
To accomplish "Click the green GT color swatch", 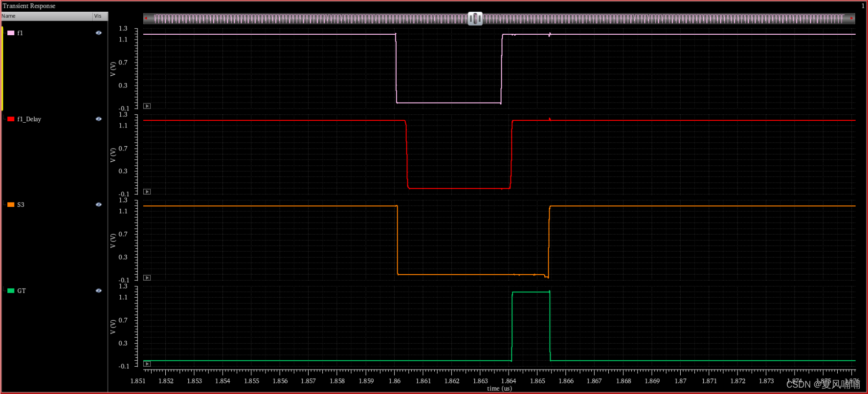I will pos(11,290).
